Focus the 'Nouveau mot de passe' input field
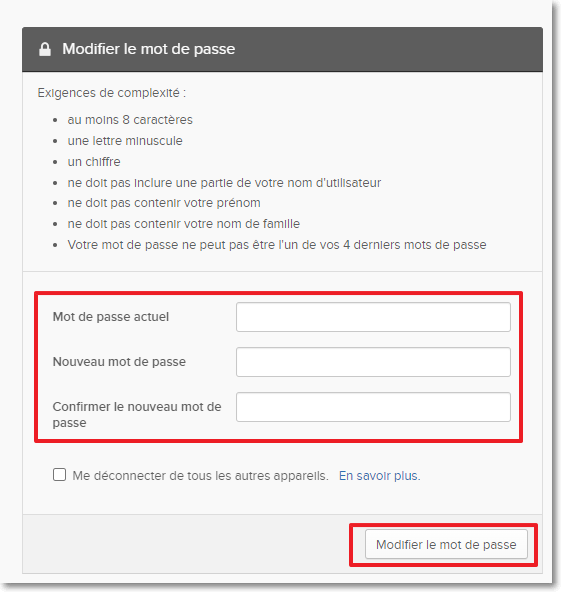Screen dimensions: 561x592 [x=373, y=362]
